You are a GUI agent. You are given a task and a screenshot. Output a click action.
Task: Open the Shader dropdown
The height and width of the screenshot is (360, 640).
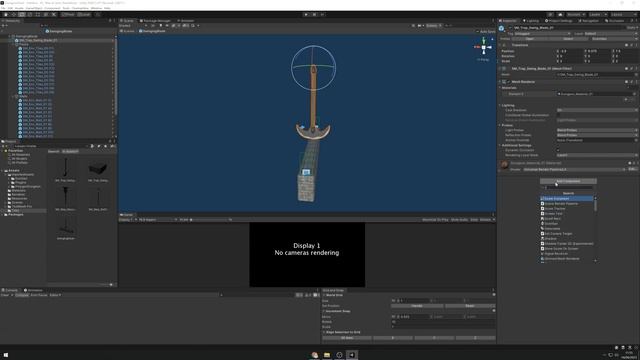tap(574, 169)
